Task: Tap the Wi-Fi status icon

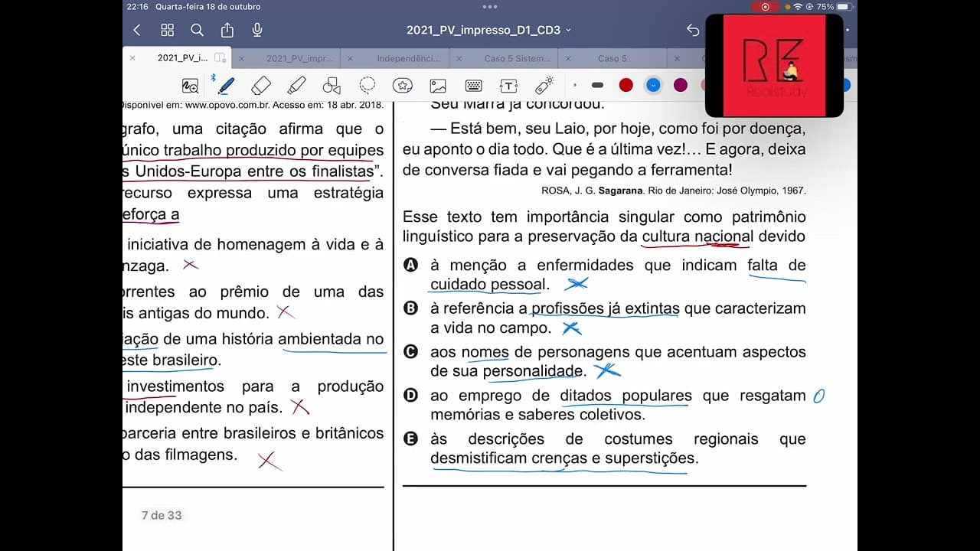Action: click(798, 7)
